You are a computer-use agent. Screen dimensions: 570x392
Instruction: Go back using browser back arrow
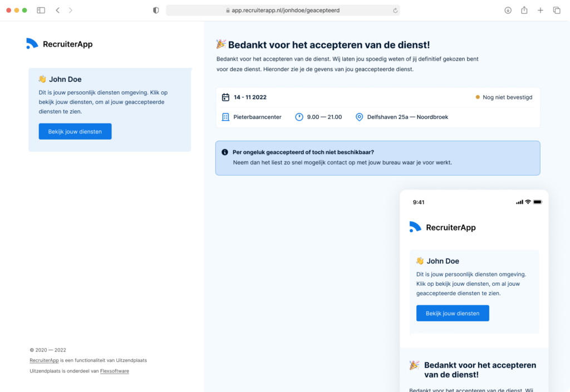[58, 11]
